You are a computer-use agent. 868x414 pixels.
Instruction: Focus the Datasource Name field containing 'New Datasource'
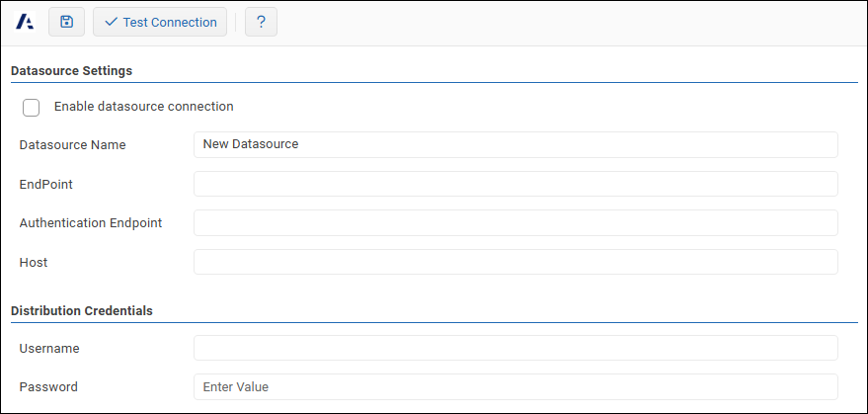pyautogui.click(x=515, y=144)
